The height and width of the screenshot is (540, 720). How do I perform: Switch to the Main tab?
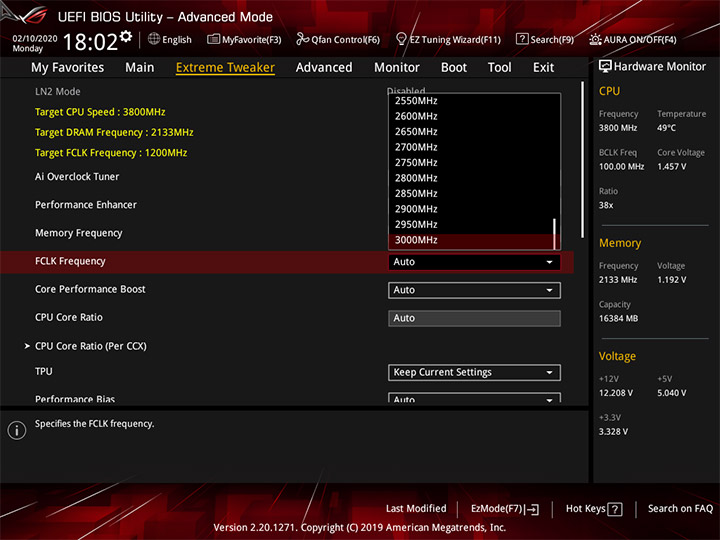coord(140,68)
